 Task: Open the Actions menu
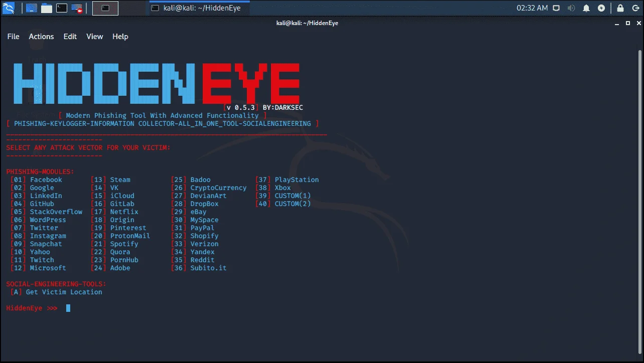pyautogui.click(x=41, y=37)
